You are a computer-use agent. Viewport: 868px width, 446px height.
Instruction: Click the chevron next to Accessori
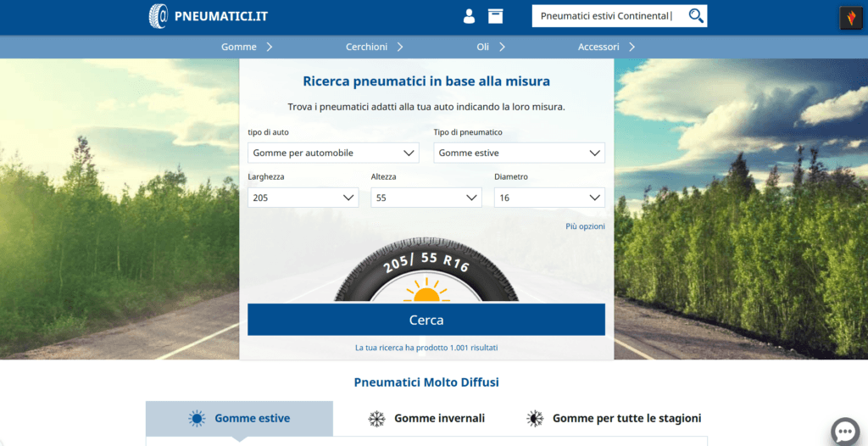[632, 47]
